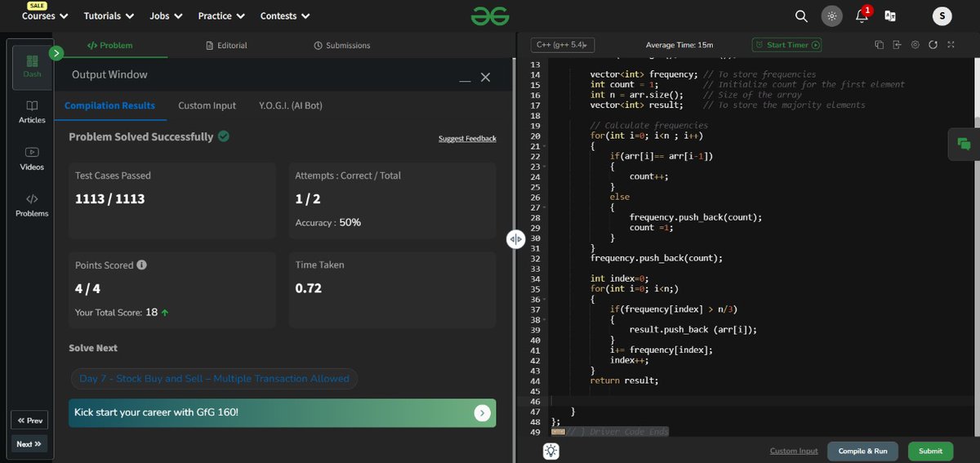Go to GeeksforGeeks logo home

point(489,16)
